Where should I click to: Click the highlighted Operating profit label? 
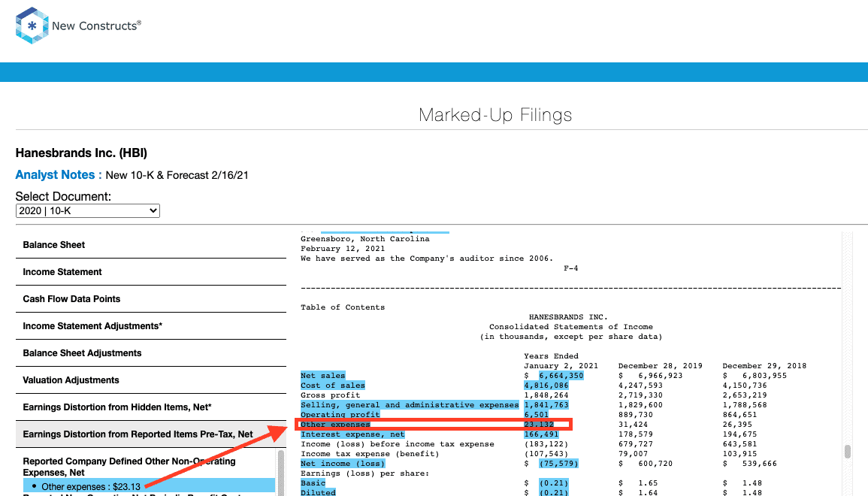340,415
